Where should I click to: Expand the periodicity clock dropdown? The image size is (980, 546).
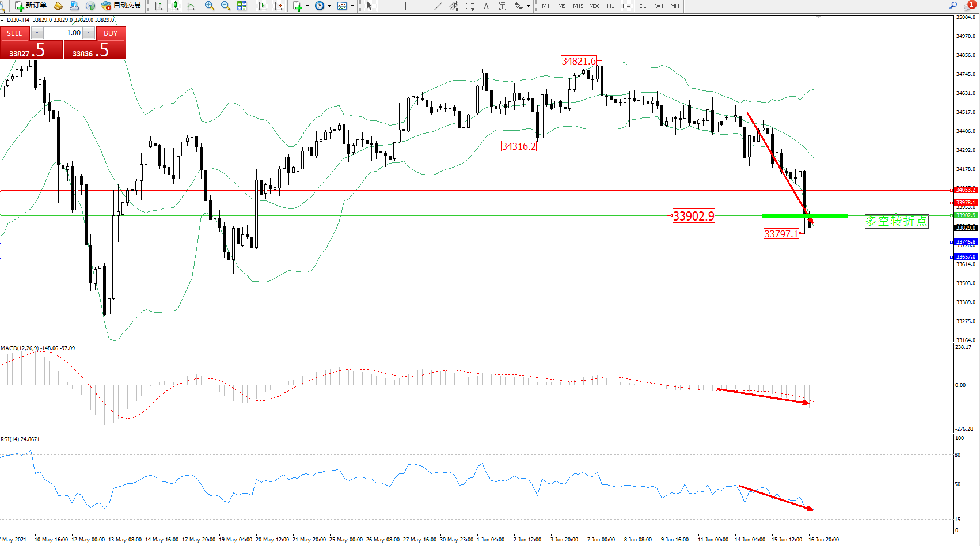click(x=329, y=6)
